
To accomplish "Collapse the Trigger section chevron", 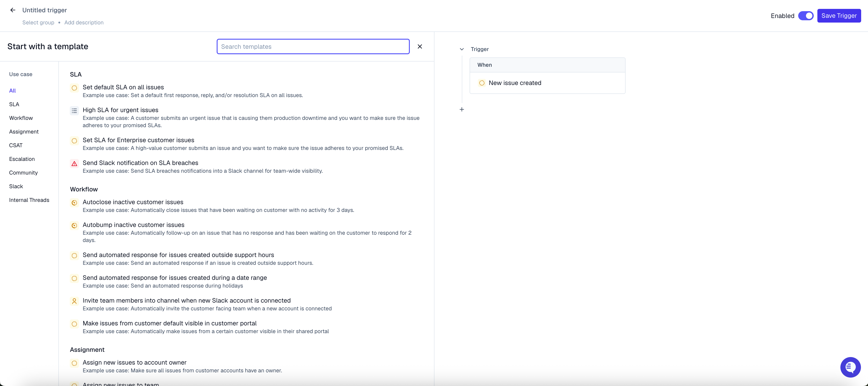I will point(462,49).
